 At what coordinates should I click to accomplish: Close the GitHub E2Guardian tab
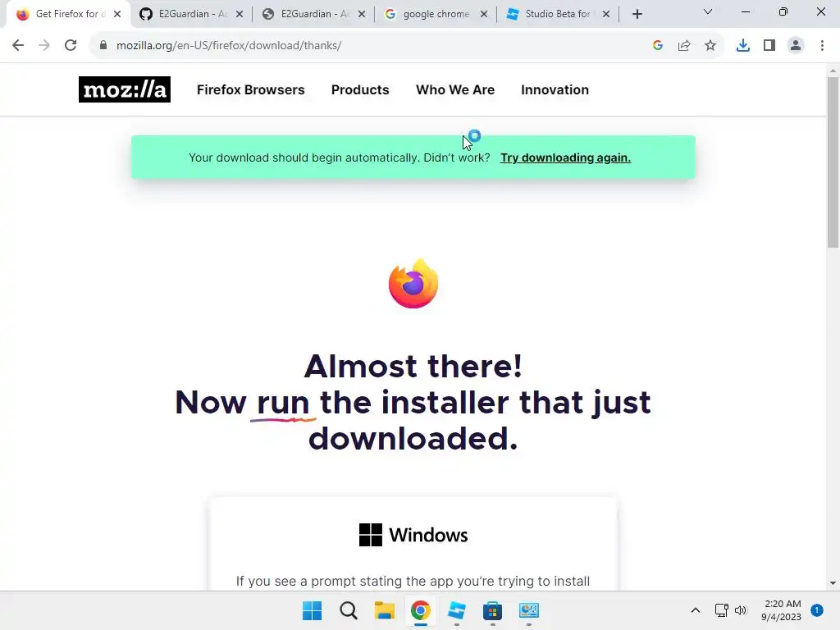point(240,15)
